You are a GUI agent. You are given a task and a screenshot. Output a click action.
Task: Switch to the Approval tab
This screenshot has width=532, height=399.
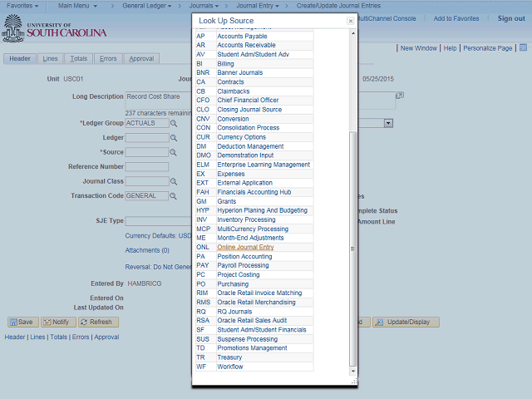[x=141, y=59]
